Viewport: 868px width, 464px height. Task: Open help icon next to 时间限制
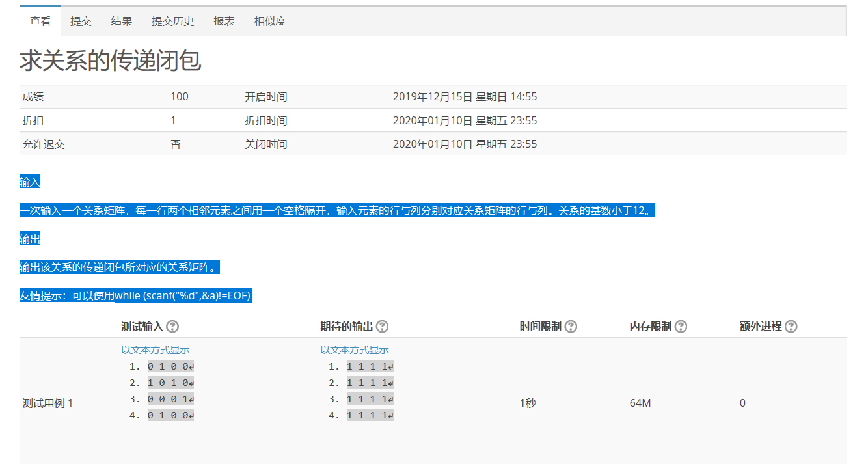[571, 327]
